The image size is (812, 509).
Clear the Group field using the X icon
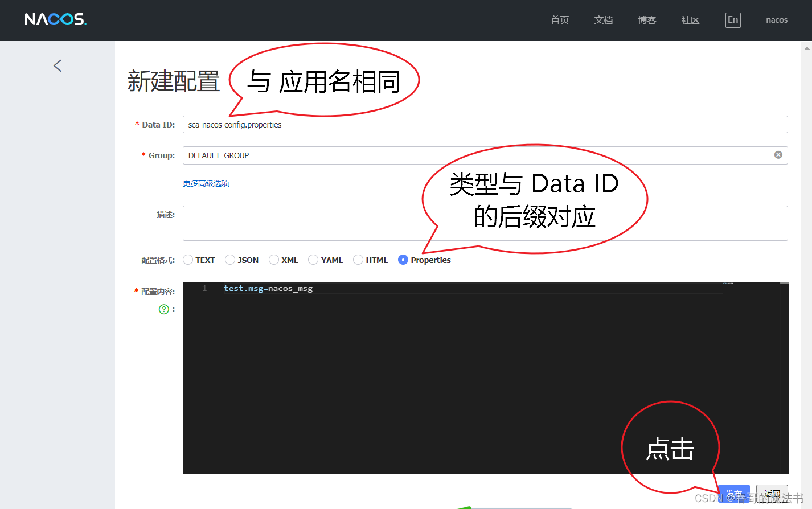pyautogui.click(x=778, y=154)
